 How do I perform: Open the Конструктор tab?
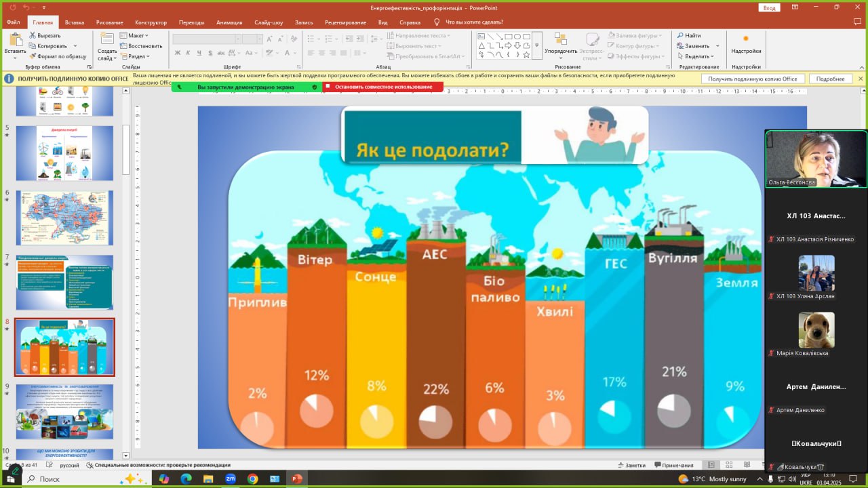pos(151,22)
